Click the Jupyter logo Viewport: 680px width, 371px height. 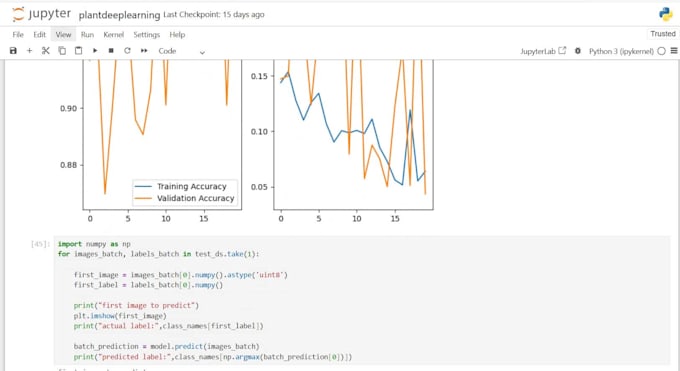41,14
